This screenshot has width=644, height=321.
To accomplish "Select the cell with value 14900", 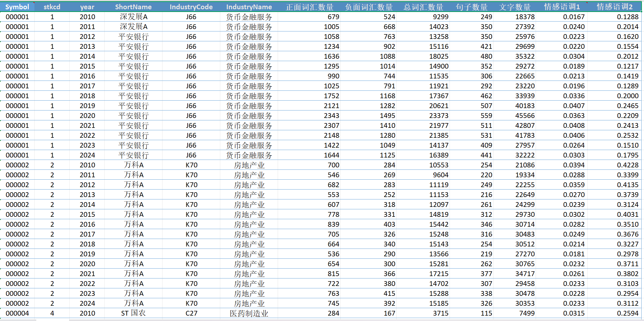I will point(423,66).
